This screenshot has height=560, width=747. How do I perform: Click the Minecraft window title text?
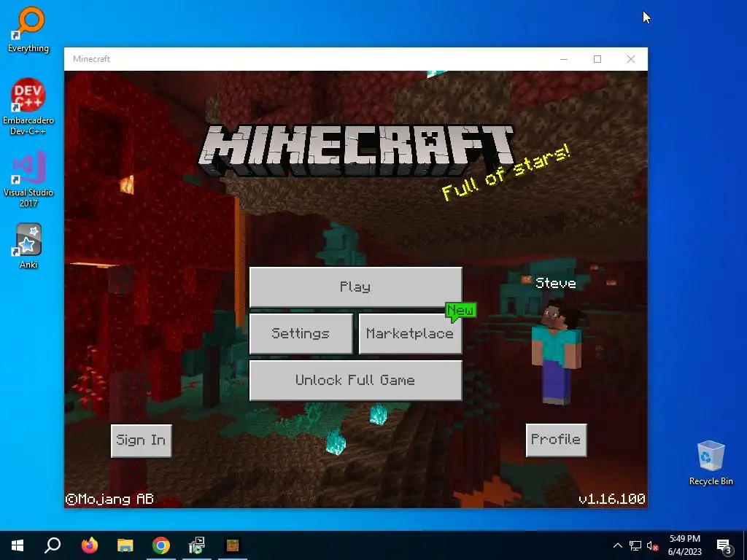point(91,59)
